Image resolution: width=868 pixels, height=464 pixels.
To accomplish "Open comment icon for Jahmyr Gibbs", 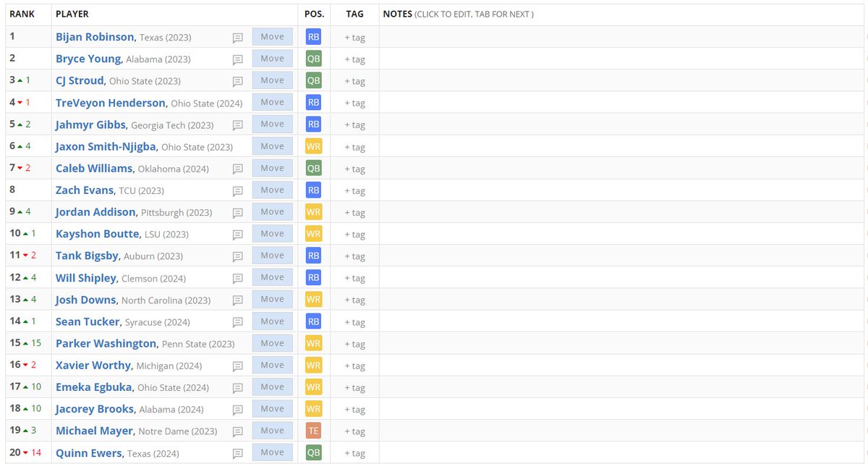I will tap(238, 125).
